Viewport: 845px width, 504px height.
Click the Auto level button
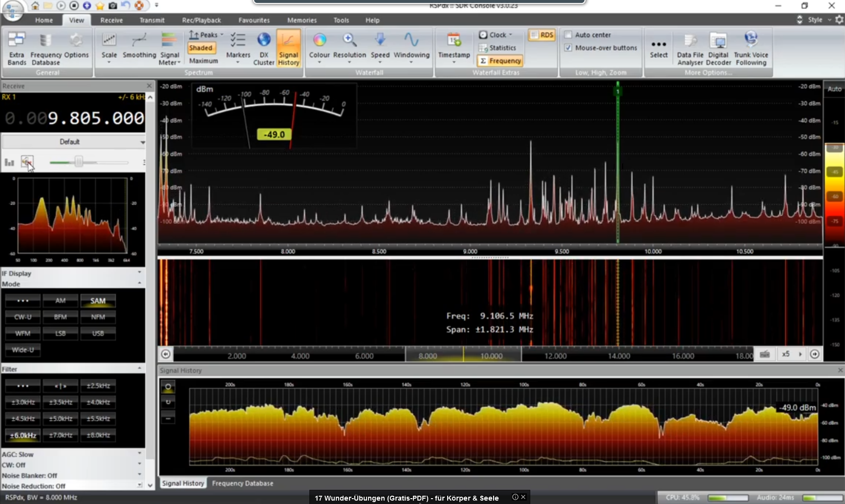(x=834, y=88)
